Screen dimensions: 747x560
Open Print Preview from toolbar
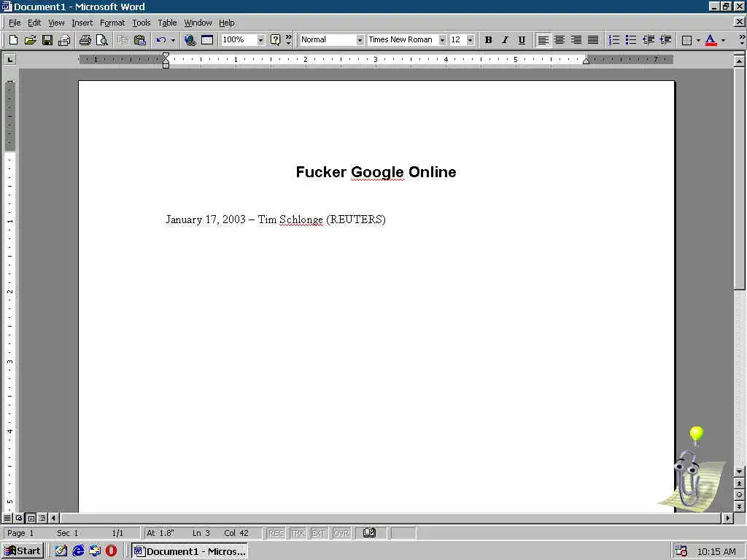coord(101,40)
